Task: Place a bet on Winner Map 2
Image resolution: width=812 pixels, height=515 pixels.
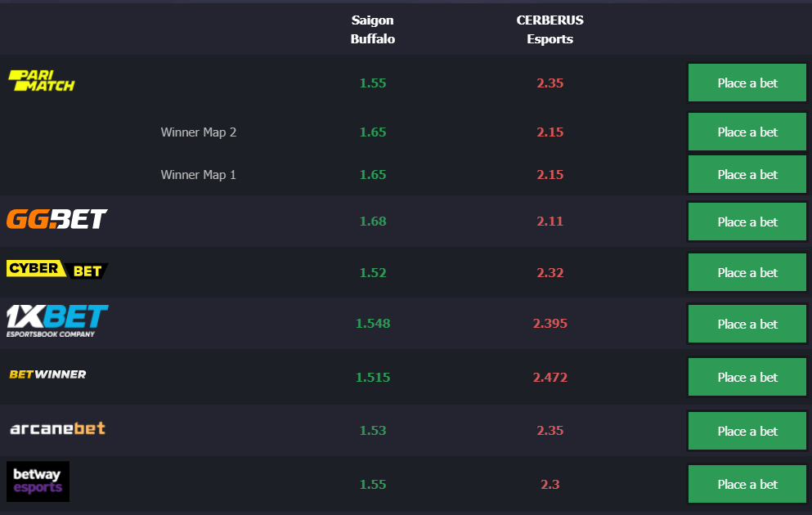Action: coord(747,132)
